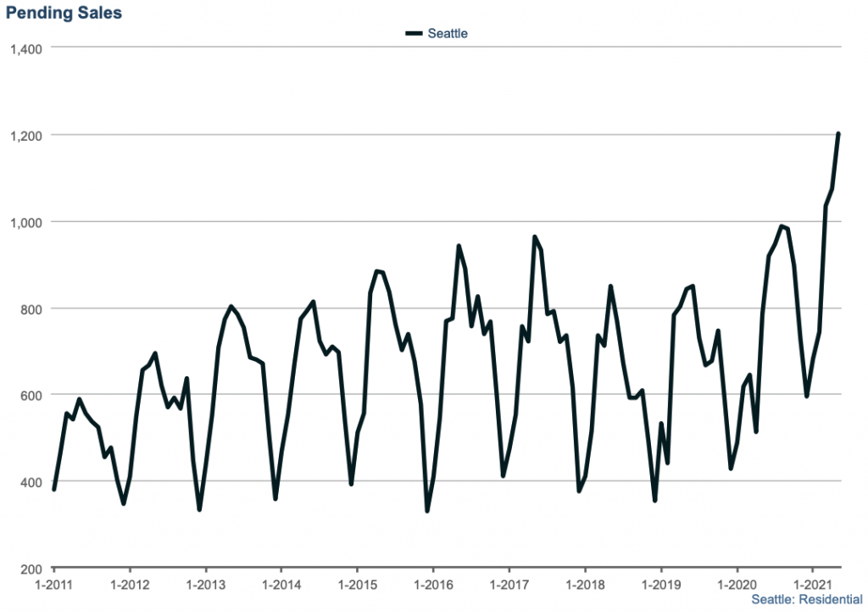
Task: Select the 600 y-axis label
Action: (31, 395)
